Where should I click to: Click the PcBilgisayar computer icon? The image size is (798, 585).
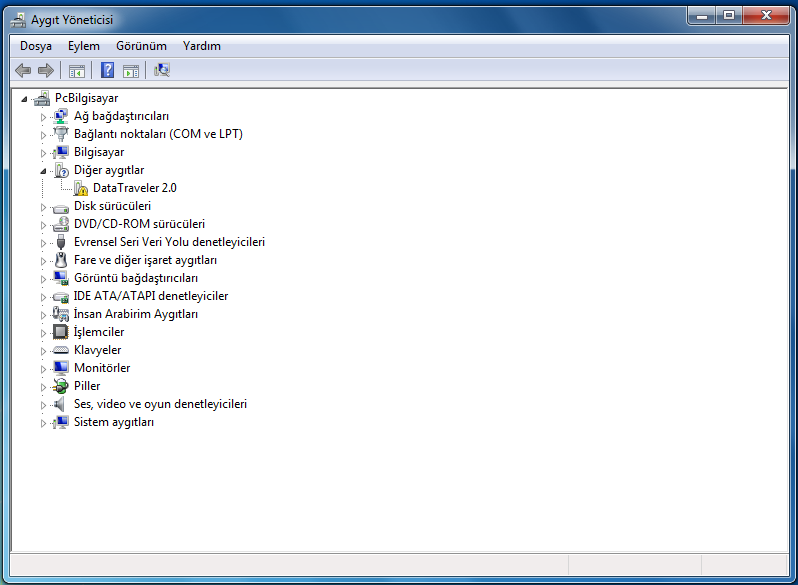click(x=42, y=98)
